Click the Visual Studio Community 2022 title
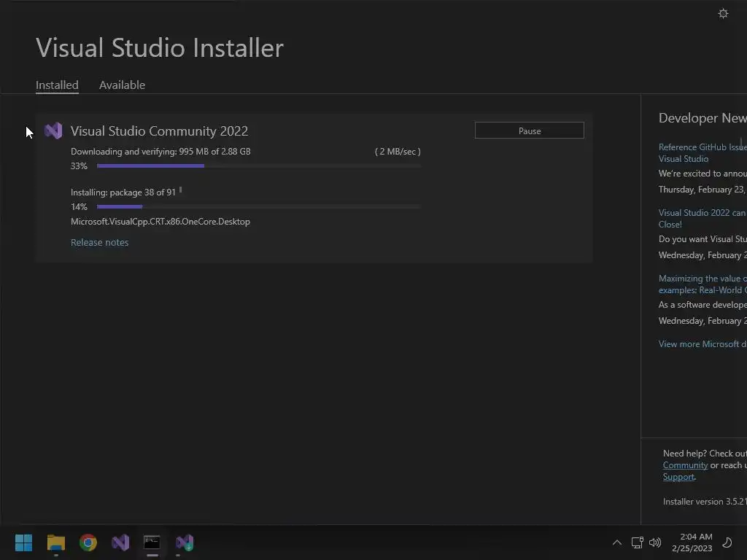This screenshot has width=747, height=560. [x=159, y=131]
